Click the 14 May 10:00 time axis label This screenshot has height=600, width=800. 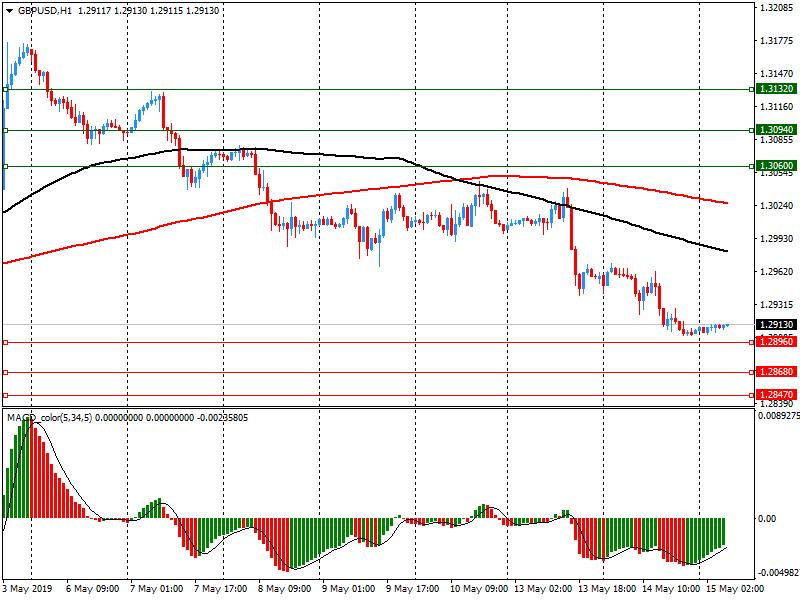tap(671, 589)
